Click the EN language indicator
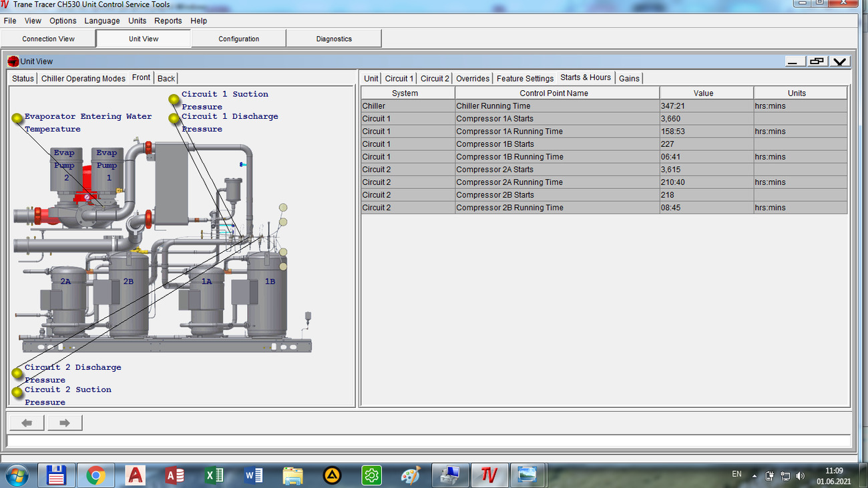 pos(736,474)
